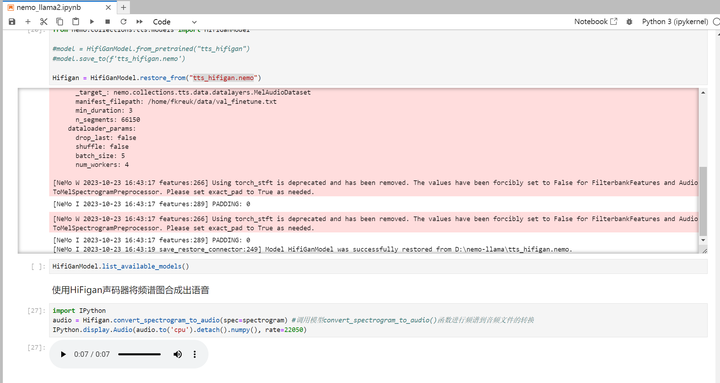This screenshot has width=720, height=383.
Task: Click the 'num_workers: 4' output line
Action: pos(102,164)
